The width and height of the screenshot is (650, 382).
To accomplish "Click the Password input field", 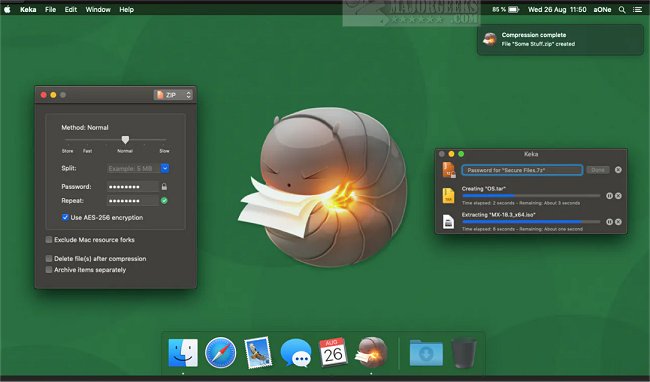I will pos(133,186).
